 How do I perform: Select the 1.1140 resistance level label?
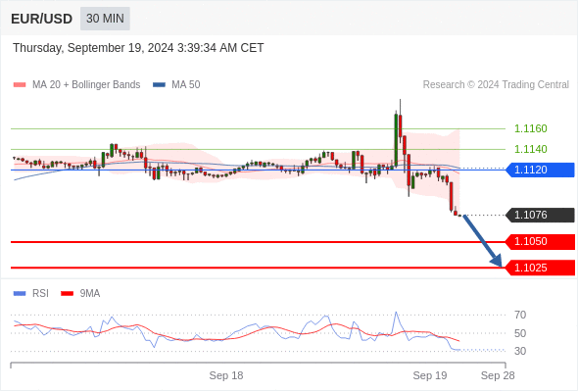pyautogui.click(x=530, y=149)
